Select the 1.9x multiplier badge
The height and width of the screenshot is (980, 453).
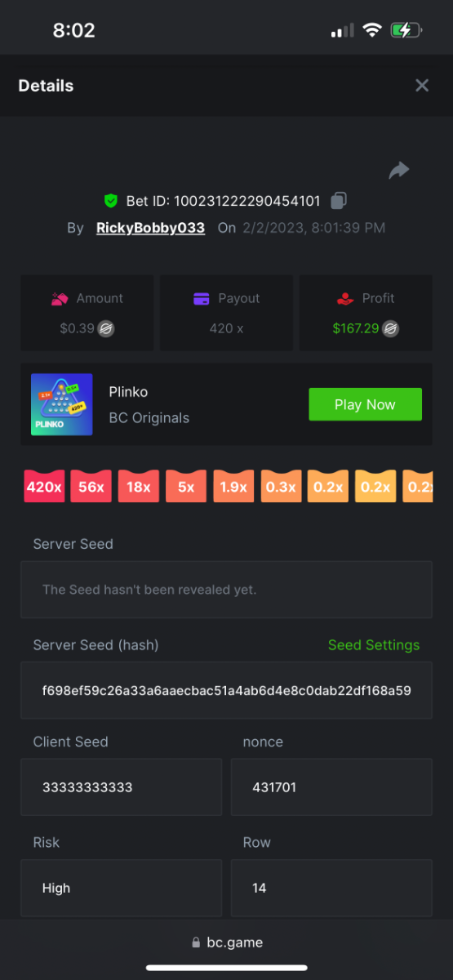coord(233,487)
